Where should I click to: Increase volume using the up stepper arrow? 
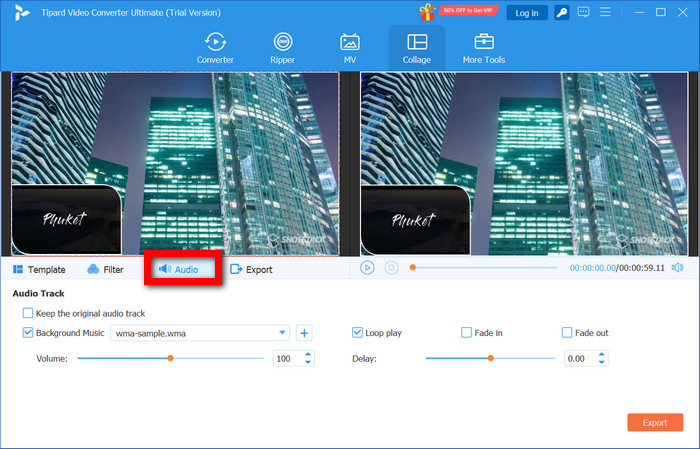(307, 354)
